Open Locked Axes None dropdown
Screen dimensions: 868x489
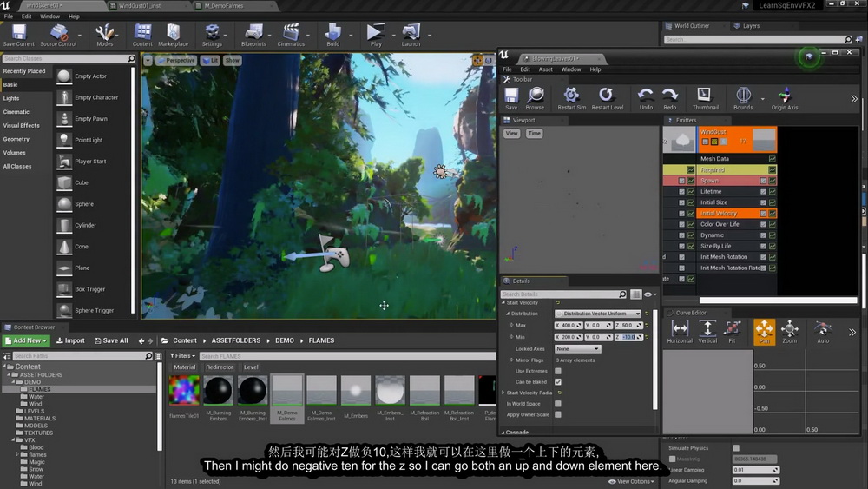(578, 349)
